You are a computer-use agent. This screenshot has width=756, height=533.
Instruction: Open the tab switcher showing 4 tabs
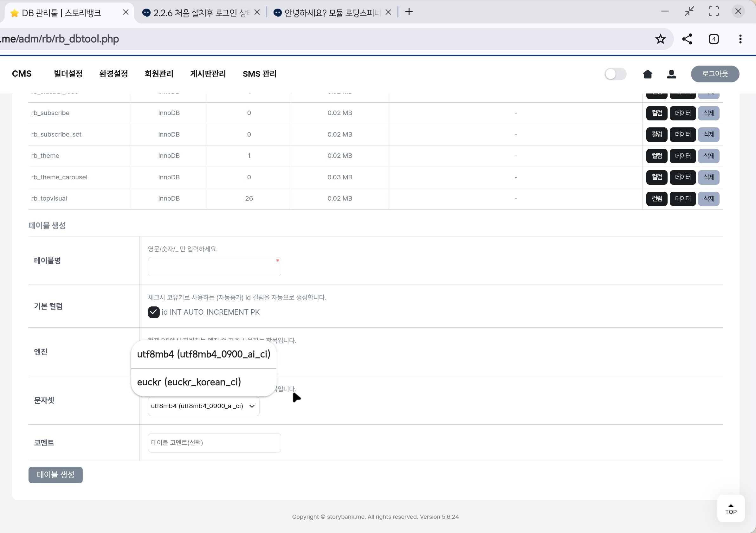(714, 39)
